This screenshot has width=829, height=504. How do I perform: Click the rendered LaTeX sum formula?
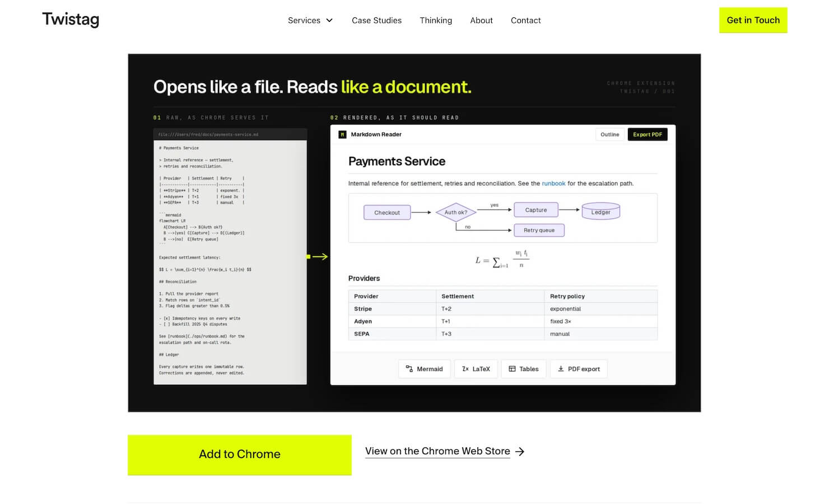(502, 260)
